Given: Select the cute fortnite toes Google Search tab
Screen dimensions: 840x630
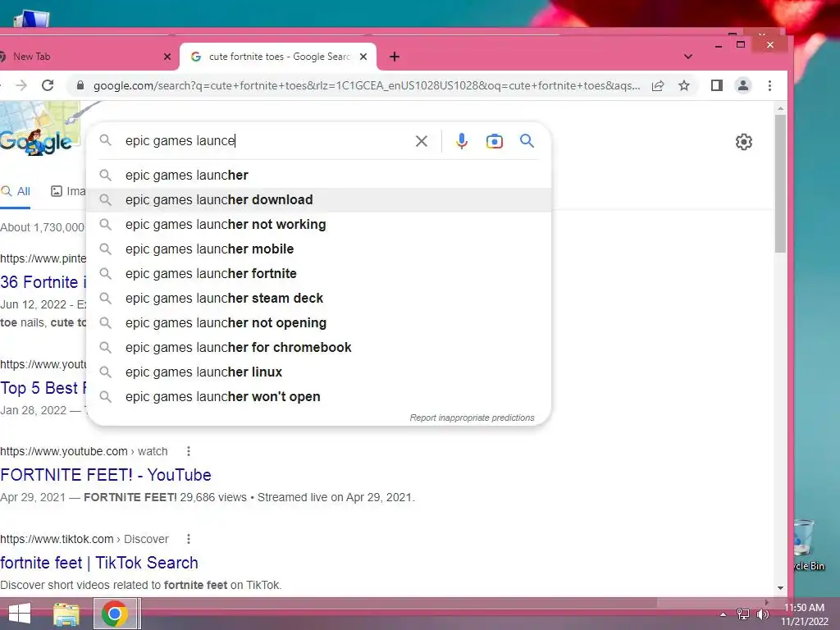Looking at the screenshot, I should tap(278, 57).
